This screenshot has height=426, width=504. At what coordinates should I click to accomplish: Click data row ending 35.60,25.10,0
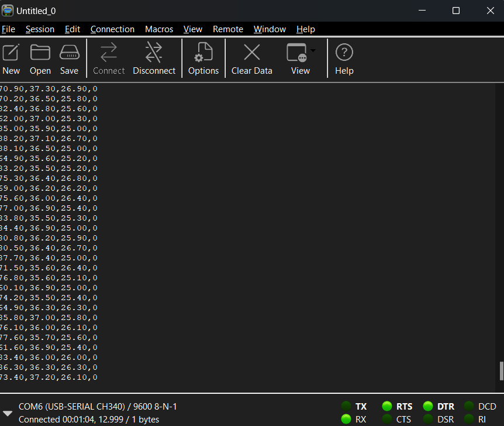(x=49, y=278)
